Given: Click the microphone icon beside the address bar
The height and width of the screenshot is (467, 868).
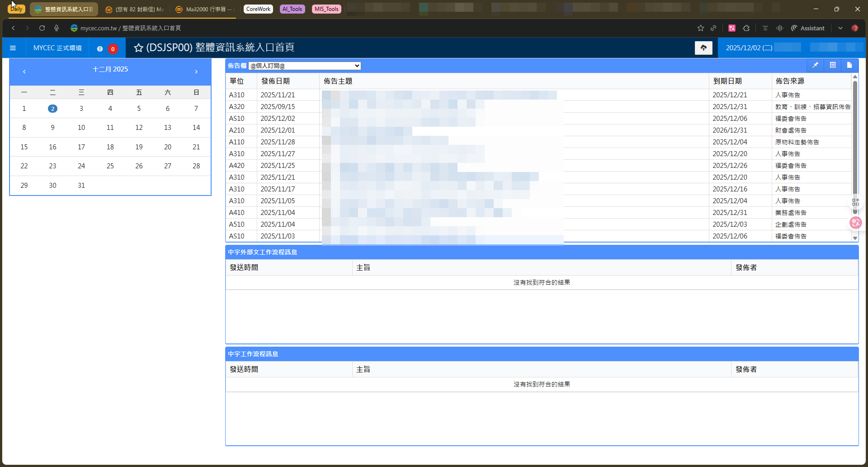Looking at the screenshot, I should click(57, 28).
